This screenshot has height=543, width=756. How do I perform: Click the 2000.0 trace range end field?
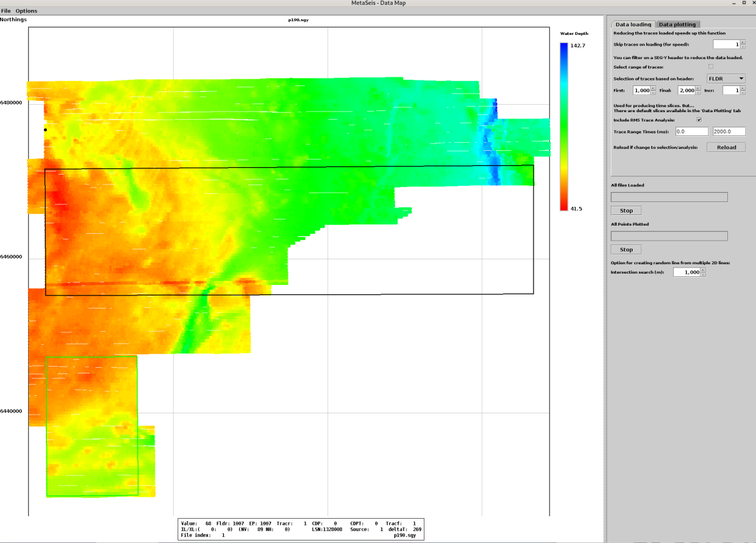point(729,132)
